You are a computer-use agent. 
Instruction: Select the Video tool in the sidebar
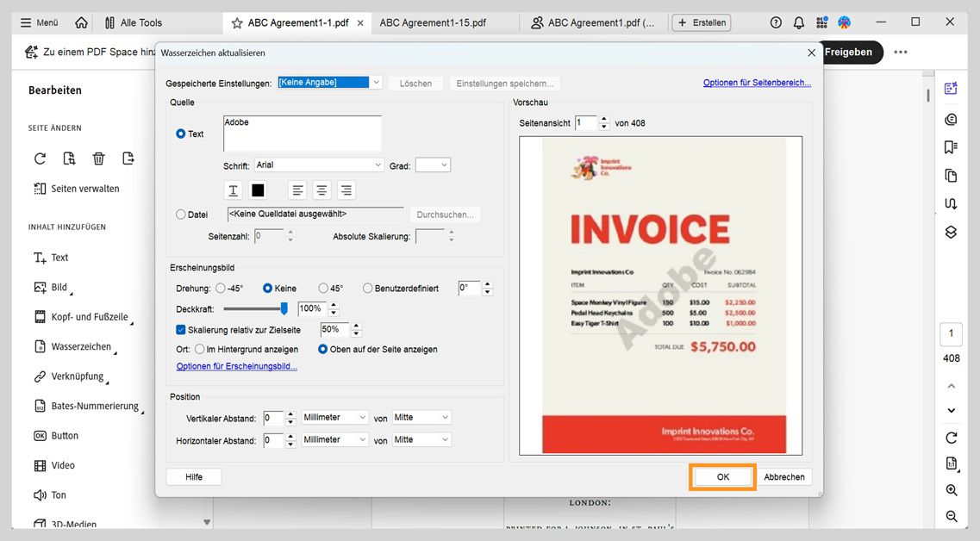[x=64, y=465]
